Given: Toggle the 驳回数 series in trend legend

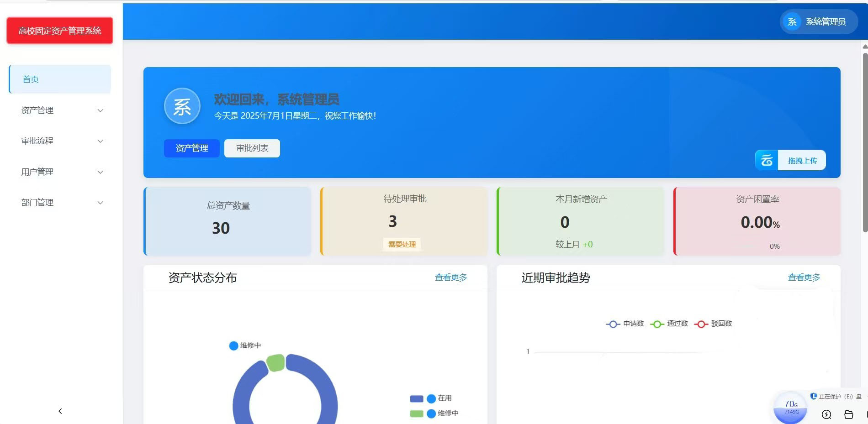Looking at the screenshot, I should click(713, 324).
